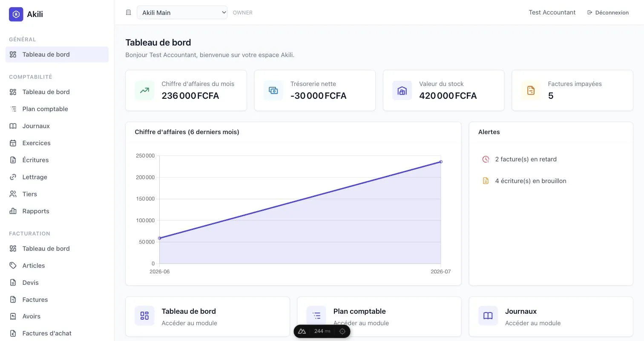644x341 pixels.
Task: Open the Akili Main company dropdown
Action: point(182,12)
